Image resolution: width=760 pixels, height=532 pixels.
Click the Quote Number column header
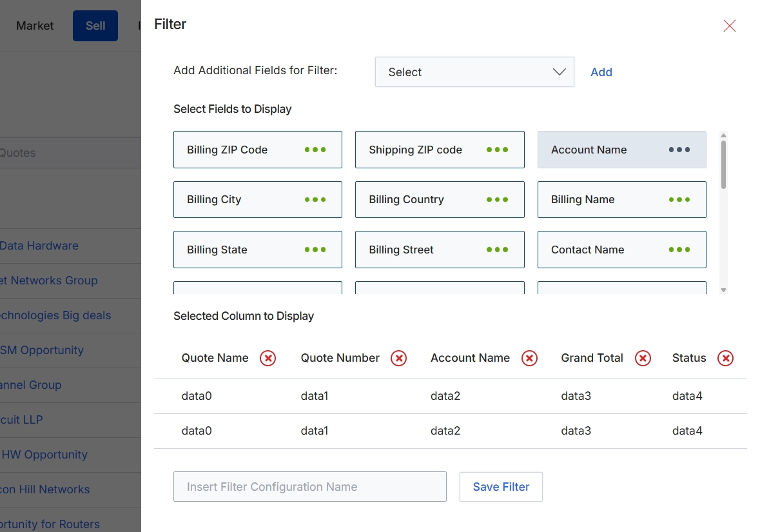click(340, 359)
